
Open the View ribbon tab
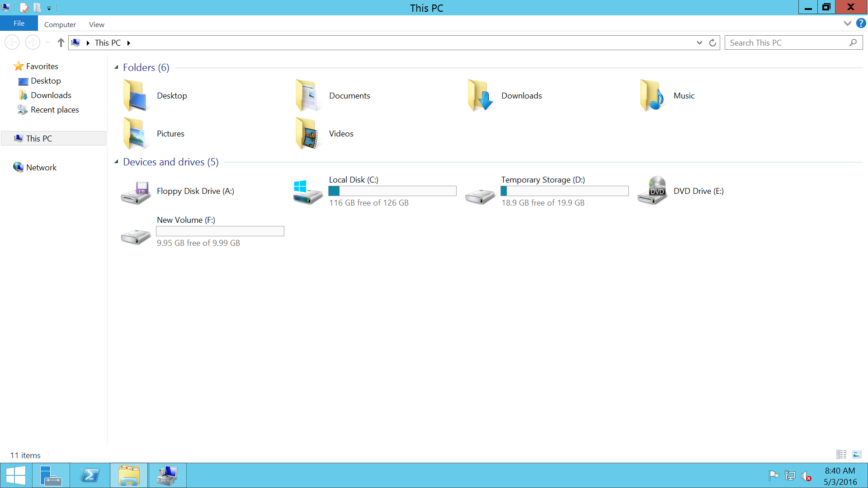[x=96, y=24]
